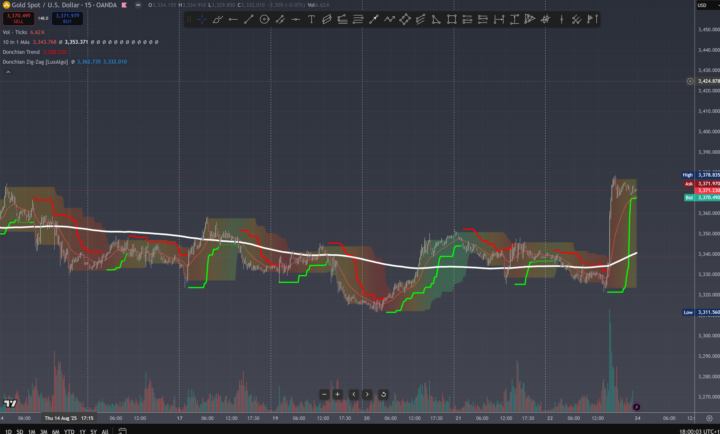Select the crosshair cursor tool
The image size is (720, 434).
(202, 19)
